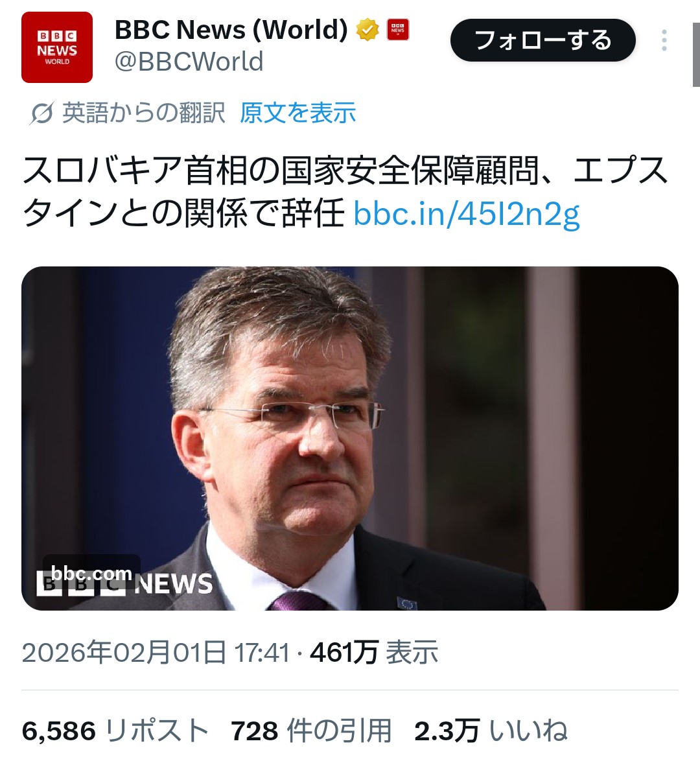Click the translation icon beside 英語からの翻訳

[41, 114]
